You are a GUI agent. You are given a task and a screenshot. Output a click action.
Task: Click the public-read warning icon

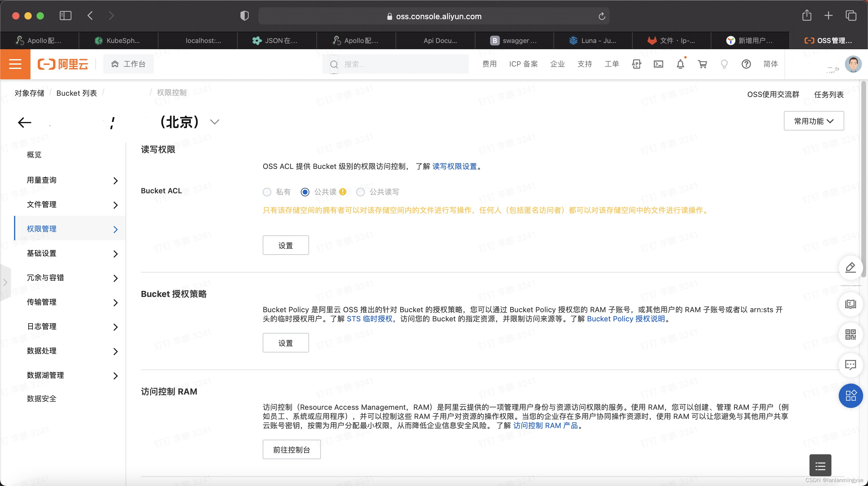343,192
